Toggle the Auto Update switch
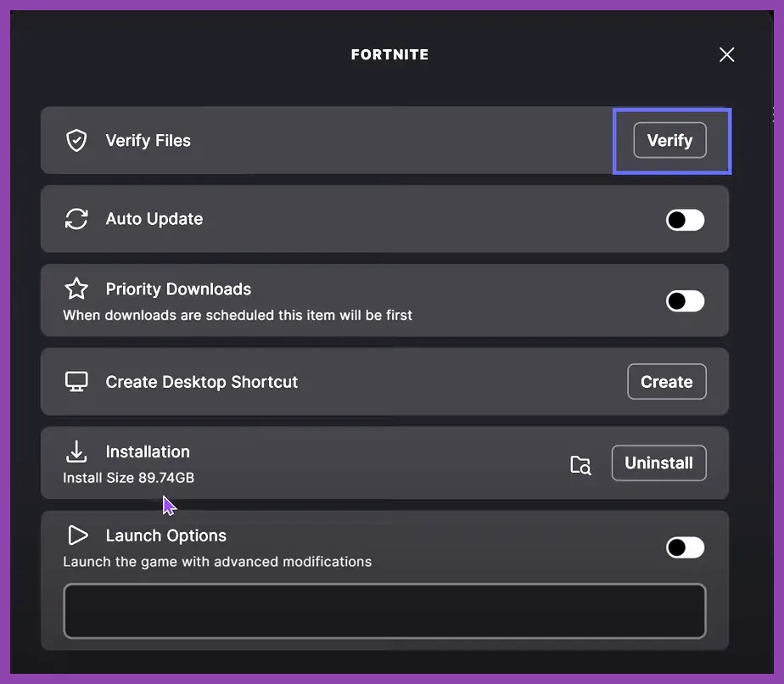Viewport: 784px width, 684px height. (x=685, y=220)
